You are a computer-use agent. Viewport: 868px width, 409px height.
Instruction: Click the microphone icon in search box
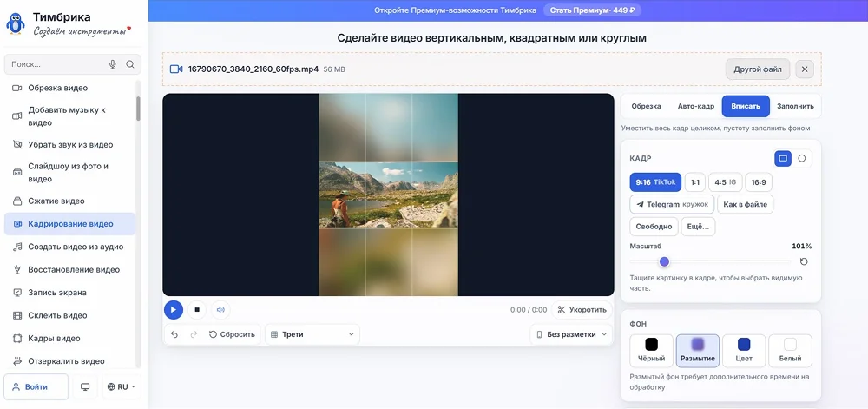point(113,64)
